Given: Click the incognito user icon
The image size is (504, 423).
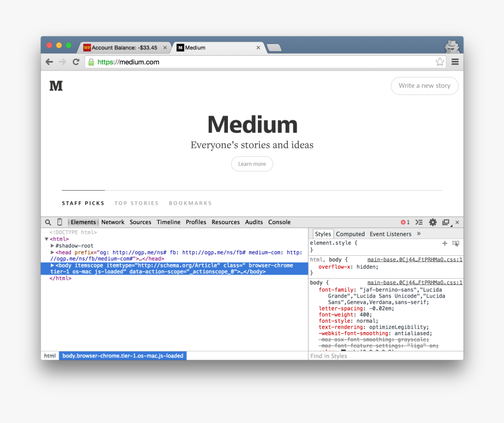Looking at the screenshot, I should coord(452,47).
